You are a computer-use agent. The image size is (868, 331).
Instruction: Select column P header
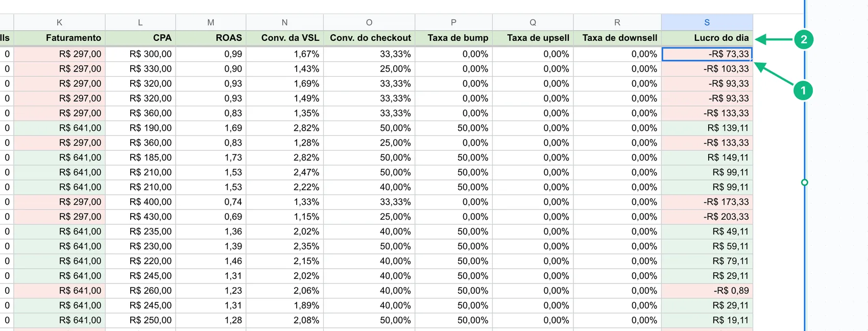point(453,22)
